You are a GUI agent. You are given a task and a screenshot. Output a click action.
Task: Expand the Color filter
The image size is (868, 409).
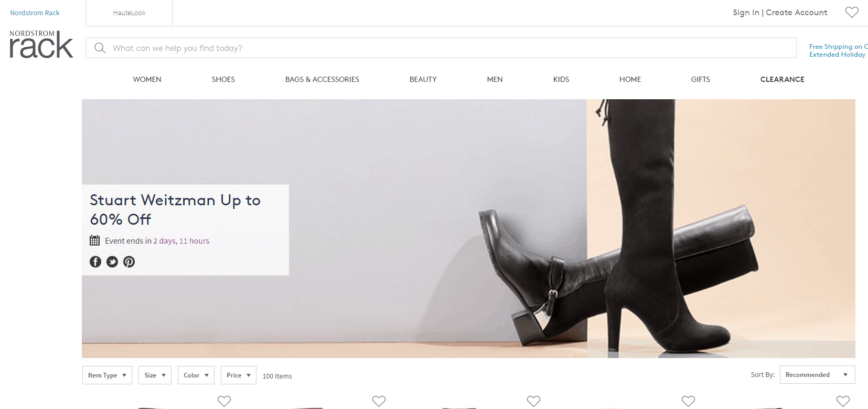point(196,375)
